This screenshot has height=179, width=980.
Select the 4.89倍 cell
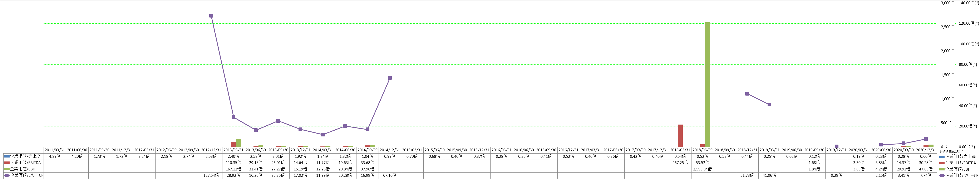pos(55,156)
